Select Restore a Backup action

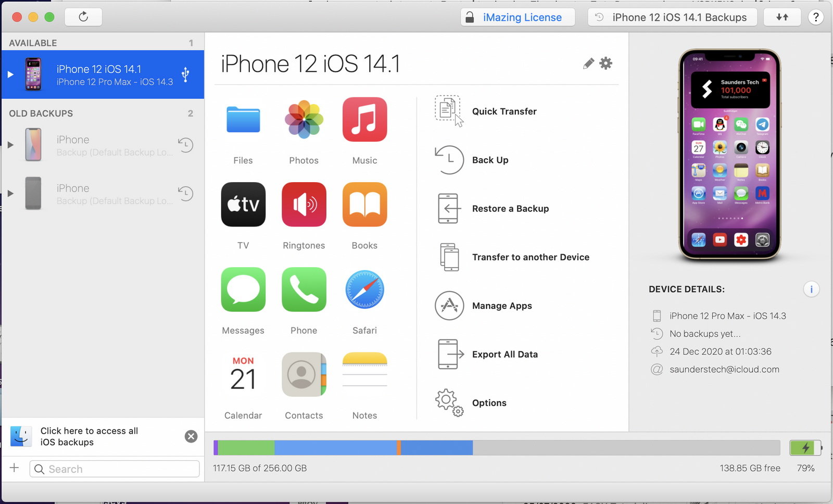tap(510, 209)
